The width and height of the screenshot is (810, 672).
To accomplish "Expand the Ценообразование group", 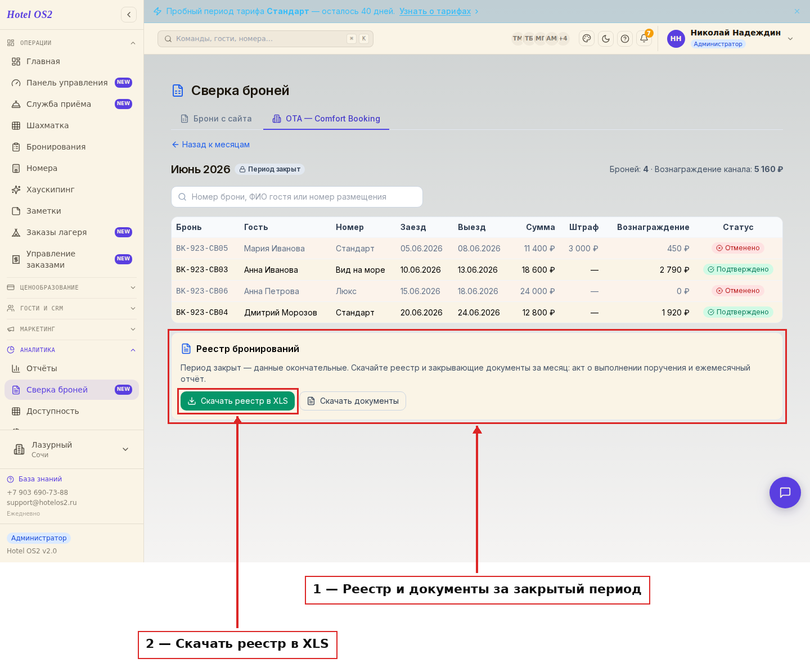I will (71, 287).
